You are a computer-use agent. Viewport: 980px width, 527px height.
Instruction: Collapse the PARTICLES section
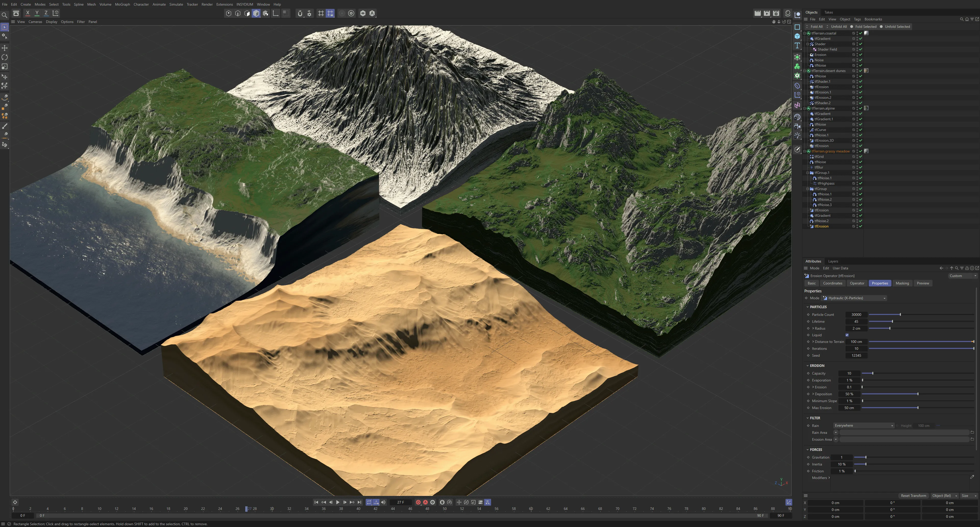tap(808, 307)
